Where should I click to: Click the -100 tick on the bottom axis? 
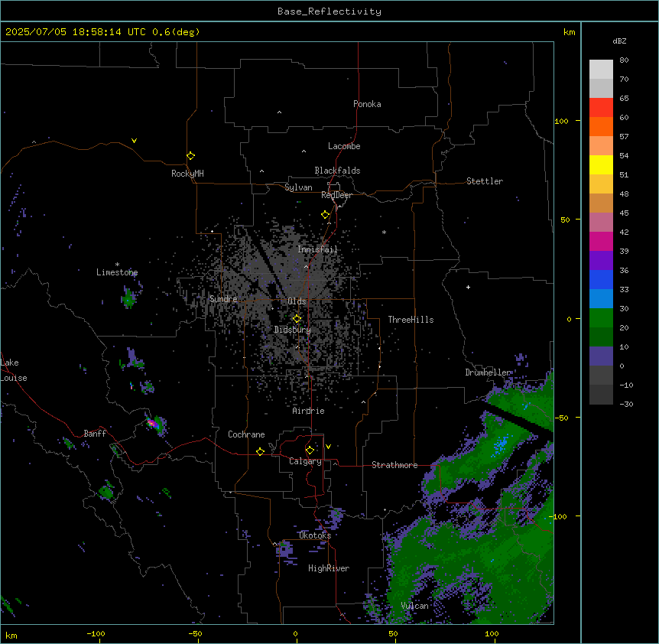click(x=96, y=633)
